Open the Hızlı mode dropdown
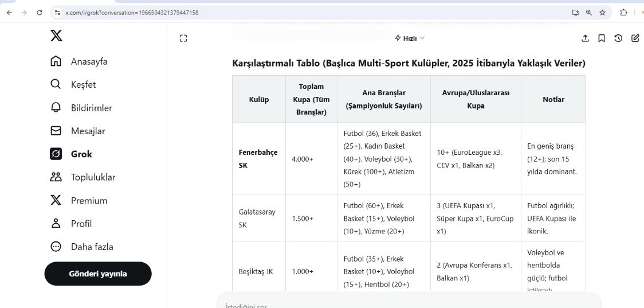 410,38
